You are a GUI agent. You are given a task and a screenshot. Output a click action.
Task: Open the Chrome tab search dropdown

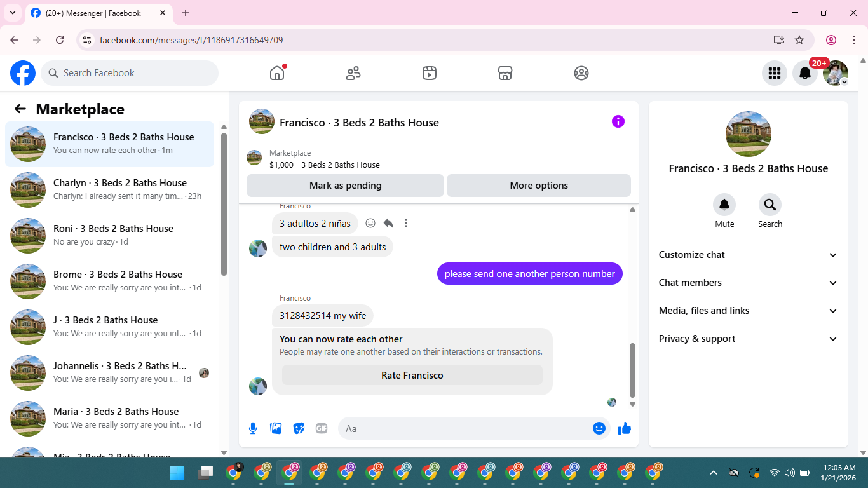13,13
